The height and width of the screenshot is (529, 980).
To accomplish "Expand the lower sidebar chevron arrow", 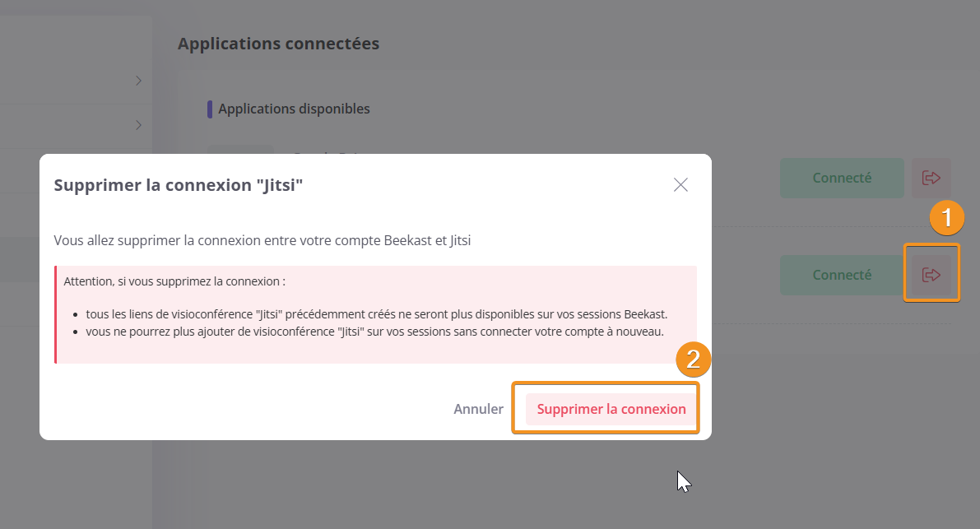I will click(x=138, y=125).
